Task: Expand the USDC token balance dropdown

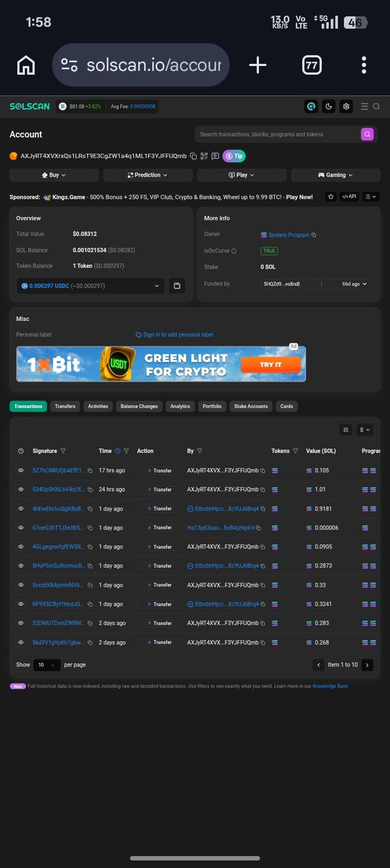Action: 90,286
